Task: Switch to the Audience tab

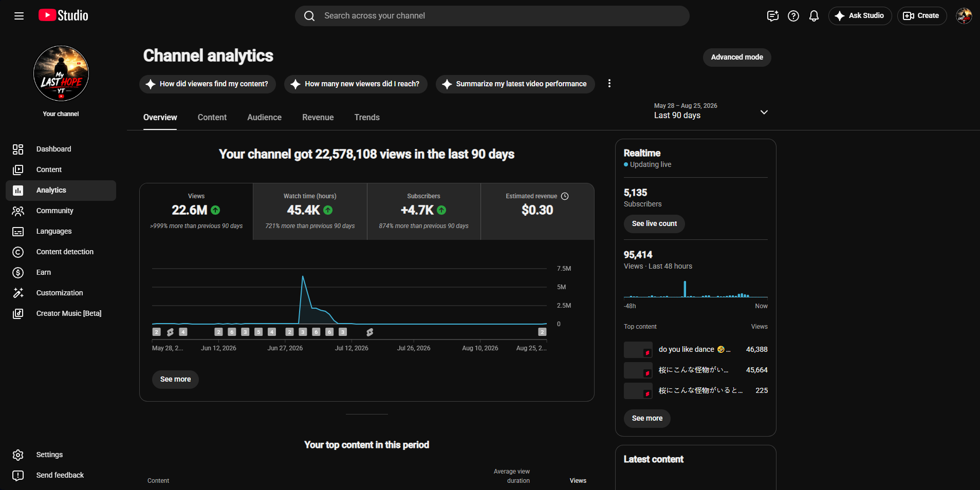Action: [264, 118]
